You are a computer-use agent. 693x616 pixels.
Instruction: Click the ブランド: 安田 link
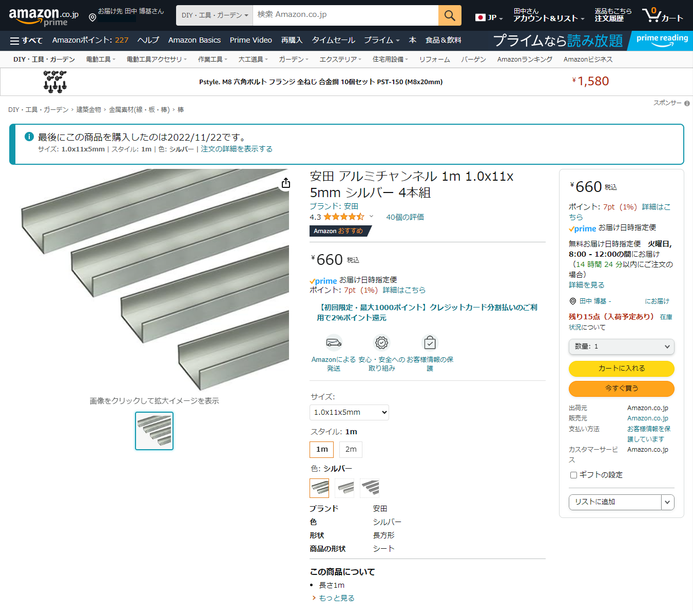click(334, 206)
